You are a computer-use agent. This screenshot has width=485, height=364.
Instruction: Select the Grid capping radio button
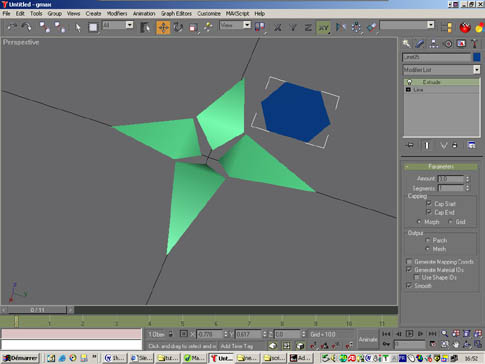click(x=450, y=222)
